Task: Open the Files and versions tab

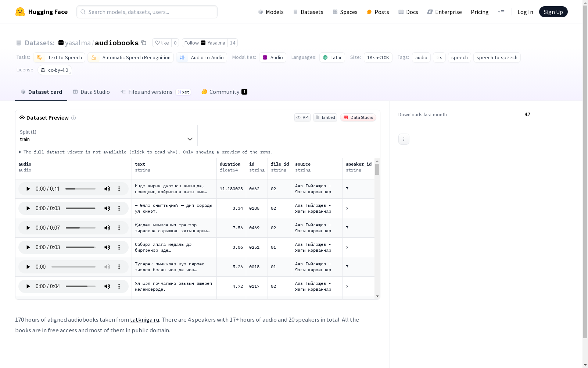Action: [155, 92]
